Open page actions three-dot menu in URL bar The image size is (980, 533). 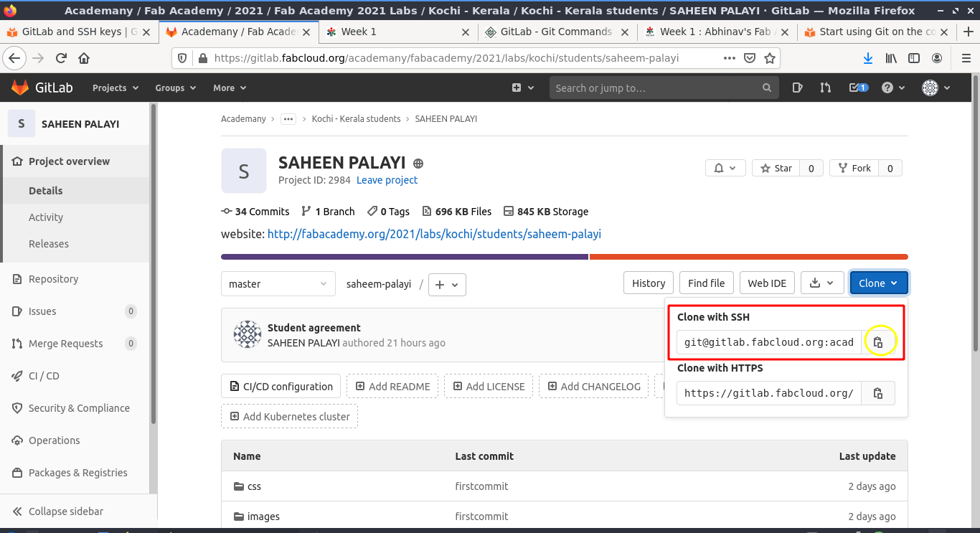coord(730,58)
